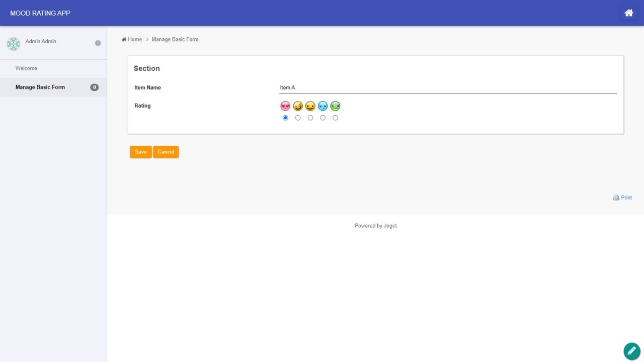644x362 pixels.
Task: Click the green pencil edit icon
Action: pos(632,351)
